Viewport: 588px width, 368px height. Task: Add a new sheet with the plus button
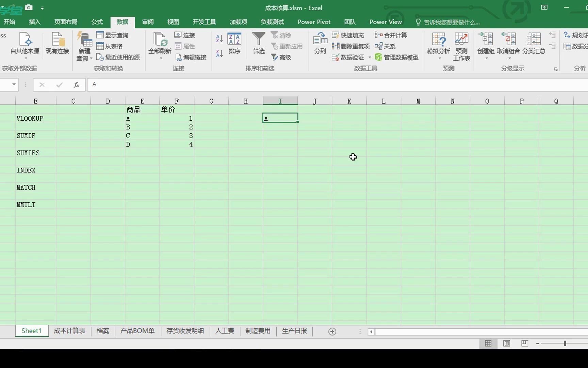click(332, 332)
